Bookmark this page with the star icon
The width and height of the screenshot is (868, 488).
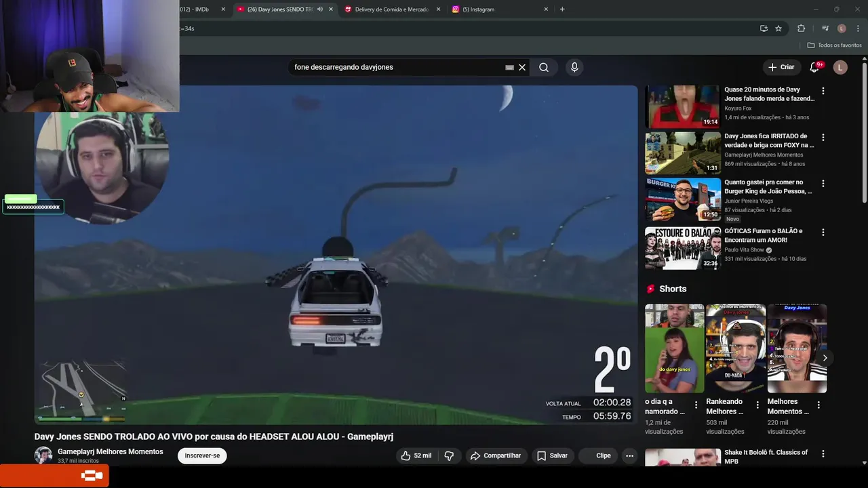[x=778, y=28]
